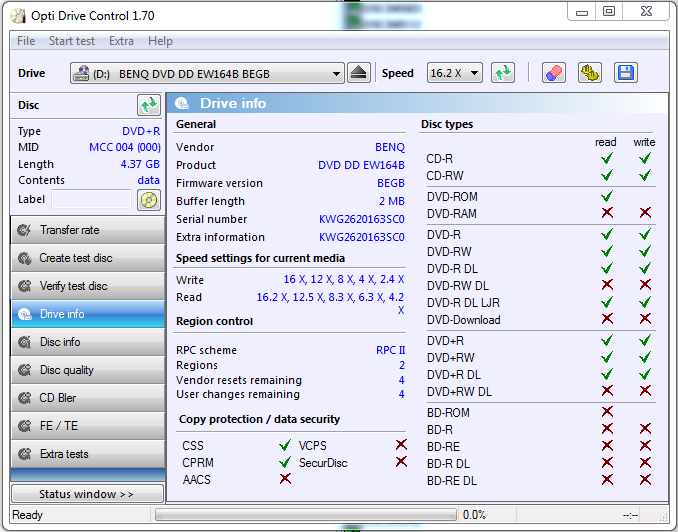This screenshot has width=678, height=532.
Task: Click the BD-ROM read cross mark
Action: 607,412
